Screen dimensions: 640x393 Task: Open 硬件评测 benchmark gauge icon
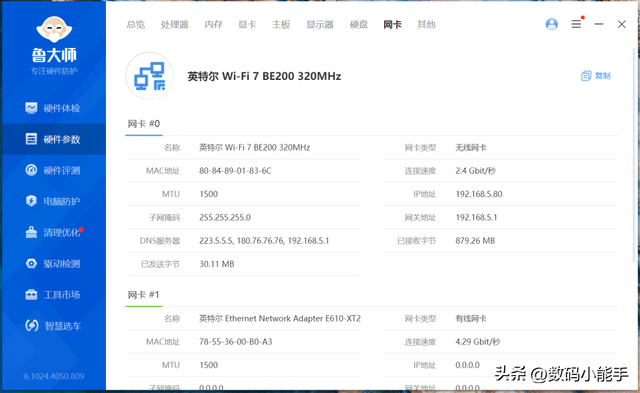coord(31,170)
